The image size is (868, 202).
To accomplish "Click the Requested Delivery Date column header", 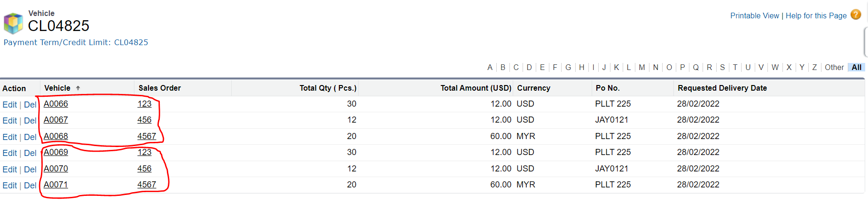I will [722, 88].
